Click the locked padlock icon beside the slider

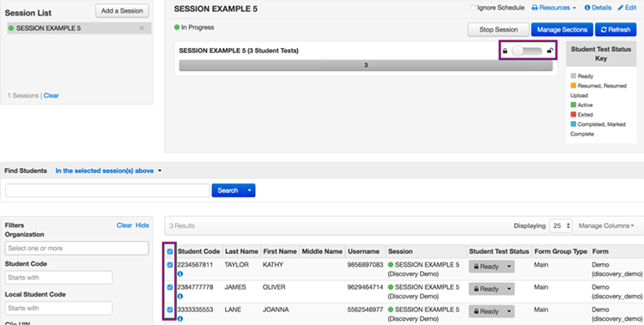(x=505, y=51)
